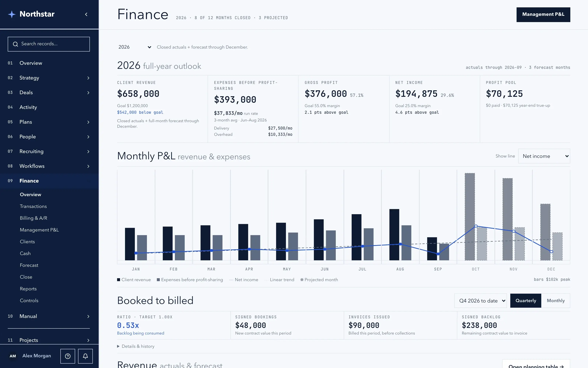Viewport: 588px width, 368px height.
Task: Open the Controls sub-page
Action: point(29,301)
